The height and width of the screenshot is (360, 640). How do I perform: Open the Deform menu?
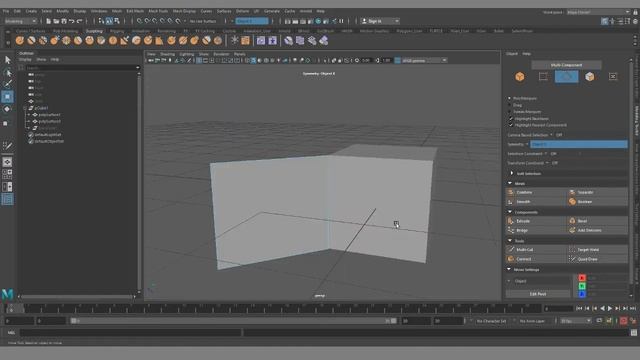point(242,11)
